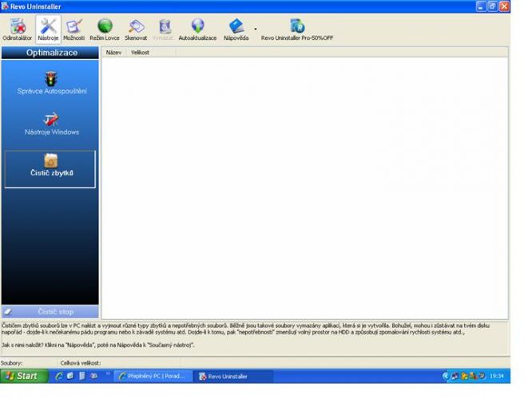
Task: Restore down the Revo Uninstaller window
Action: point(492,6)
